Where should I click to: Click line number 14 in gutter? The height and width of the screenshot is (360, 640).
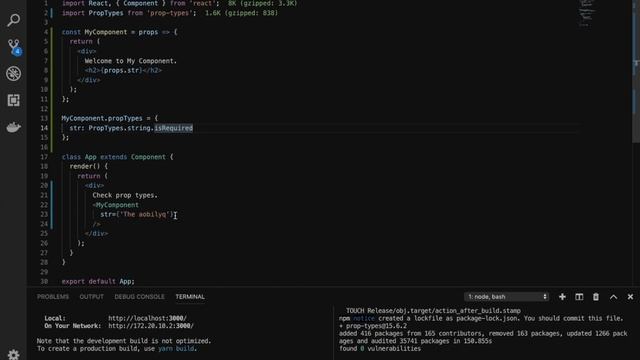coord(44,128)
